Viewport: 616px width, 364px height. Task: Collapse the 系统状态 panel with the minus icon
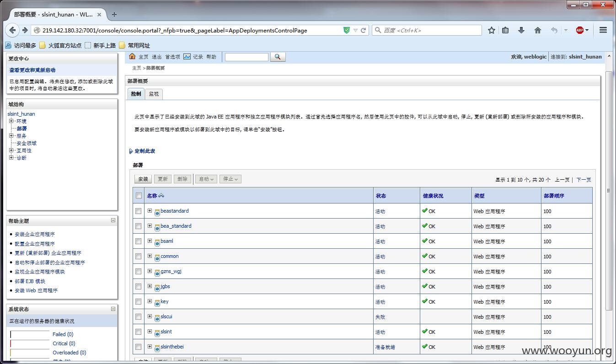tap(113, 309)
